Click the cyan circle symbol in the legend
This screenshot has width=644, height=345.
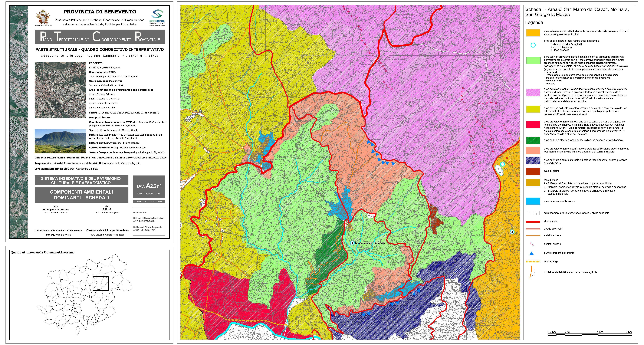click(x=533, y=45)
